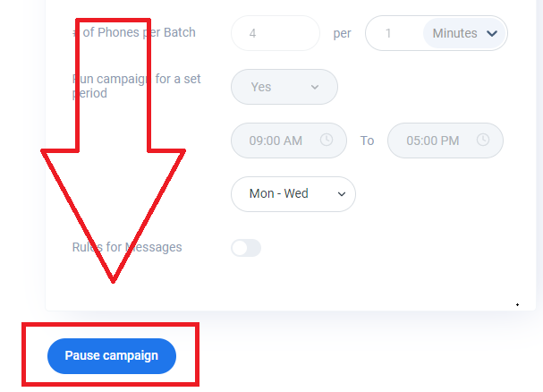Click the chevron arrow on the Minutes selector
The image size is (543, 392).
point(492,34)
